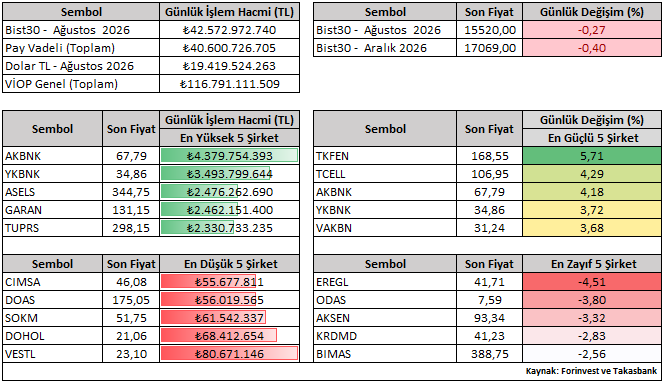Select the AKBNK volume cell ₺4.379.754.393
This screenshot has height=383, width=665.
pos(229,156)
